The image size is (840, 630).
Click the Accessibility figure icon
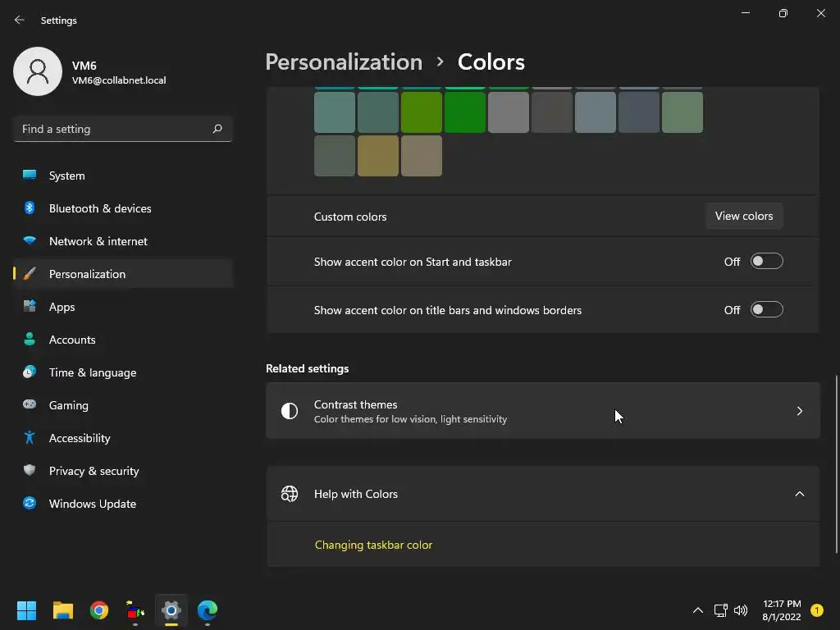point(30,438)
